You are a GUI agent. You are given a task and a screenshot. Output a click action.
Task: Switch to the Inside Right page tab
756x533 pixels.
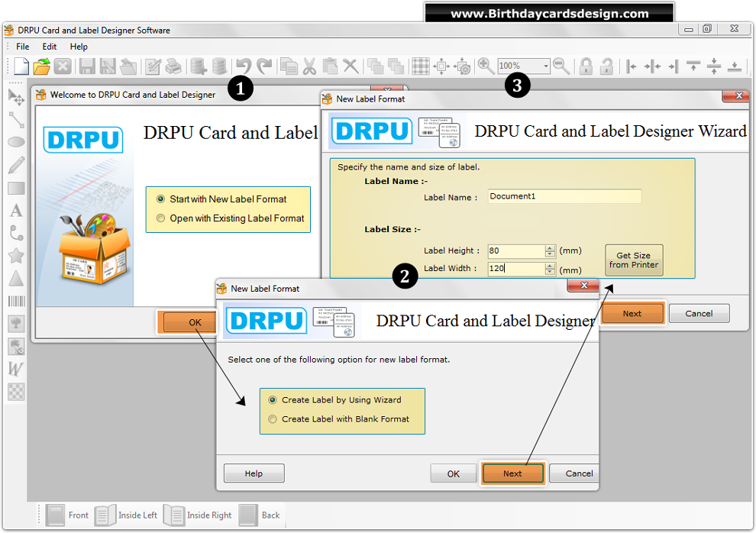point(198,515)
